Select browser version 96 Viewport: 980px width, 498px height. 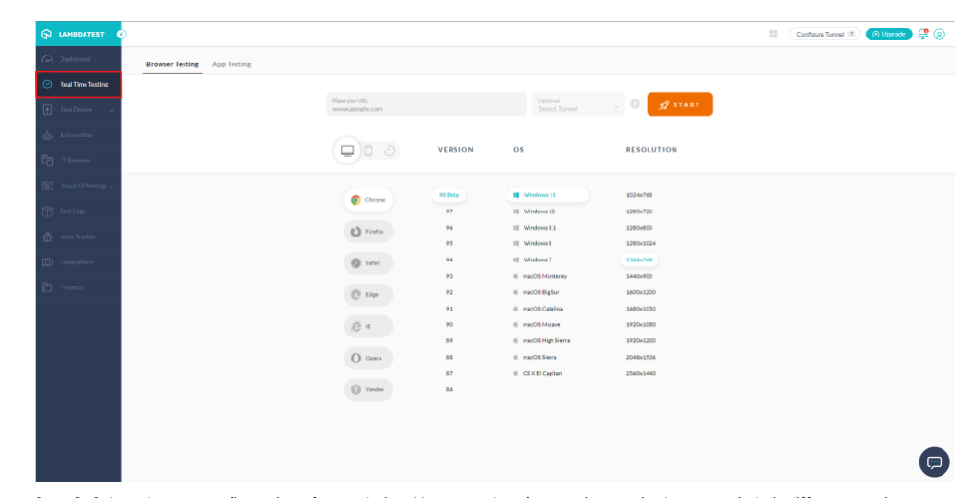coord(449,228)
